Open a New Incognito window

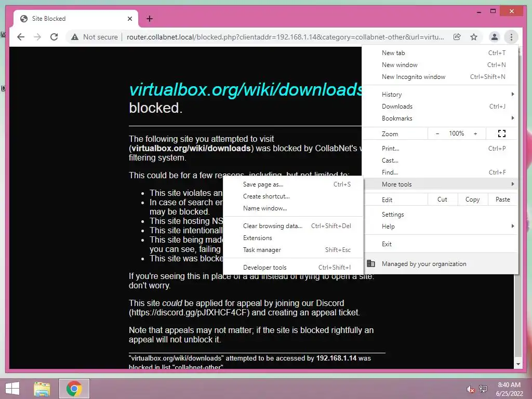coord(440,77)
